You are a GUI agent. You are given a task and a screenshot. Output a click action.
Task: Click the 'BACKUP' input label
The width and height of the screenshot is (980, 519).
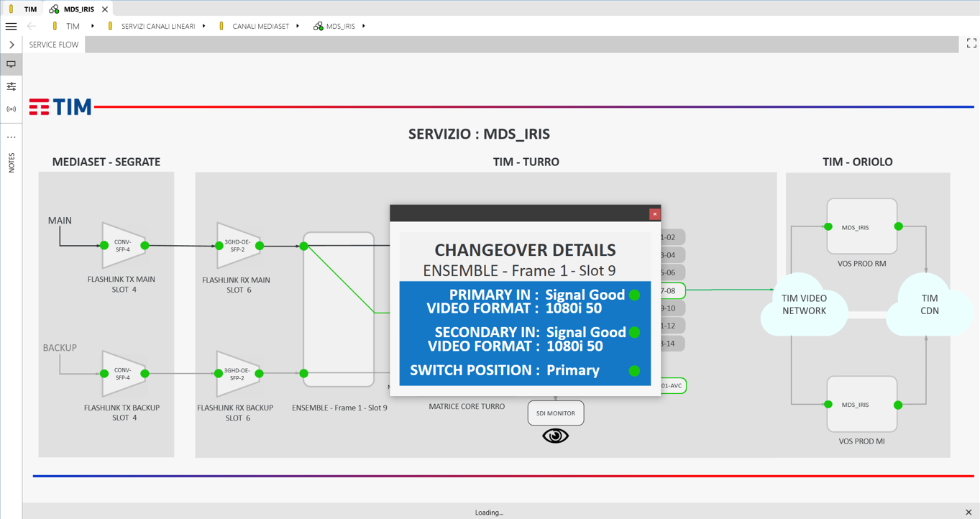(60, 348)
